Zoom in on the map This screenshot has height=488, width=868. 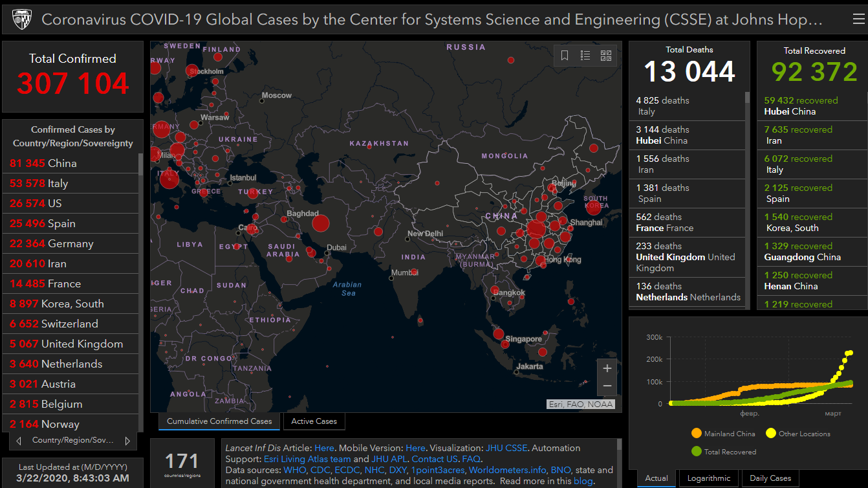[607, 368]
